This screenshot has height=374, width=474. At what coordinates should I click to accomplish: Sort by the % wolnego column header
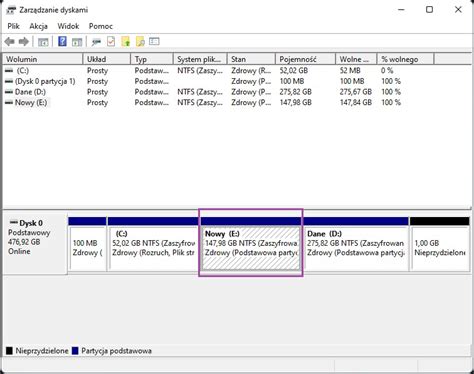(x=405, y=59)
